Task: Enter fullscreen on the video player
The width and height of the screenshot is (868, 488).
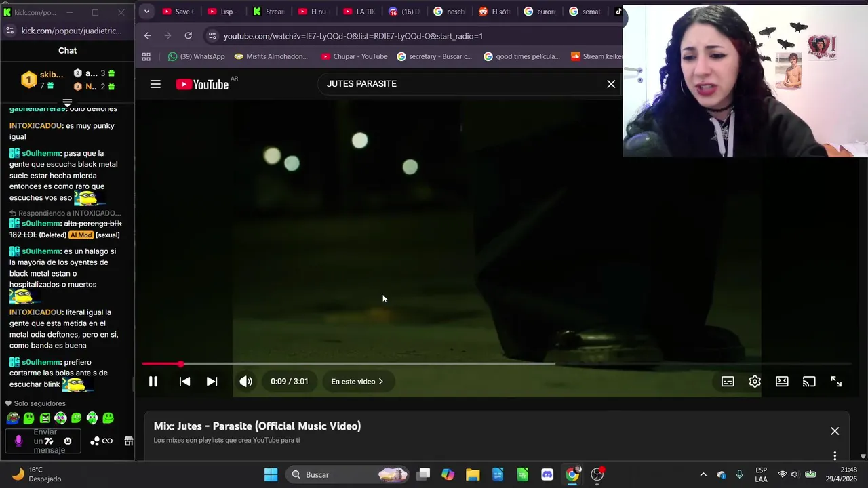Action: pyautogui.click(x=836, y=382)
